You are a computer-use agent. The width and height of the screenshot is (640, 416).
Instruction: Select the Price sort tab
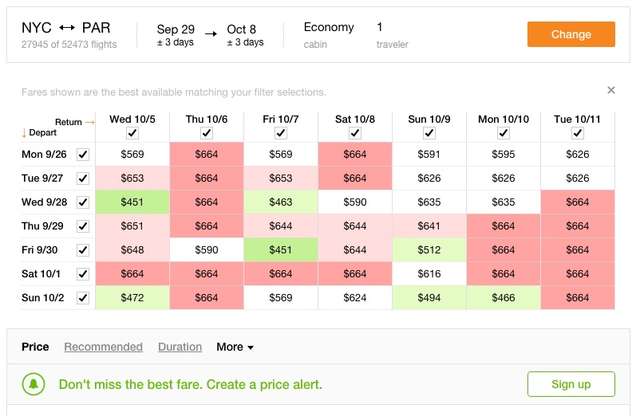tap(35, 347)
